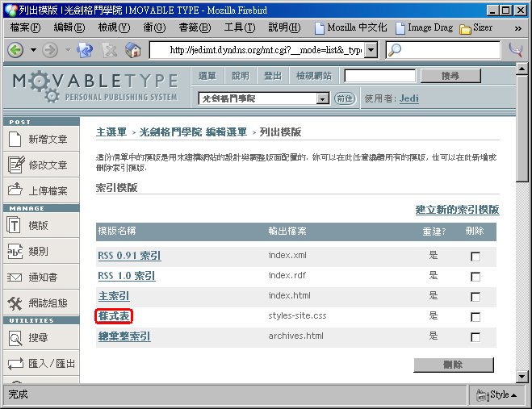Open the RSS 0.91 索引 template link

[129, 256]
